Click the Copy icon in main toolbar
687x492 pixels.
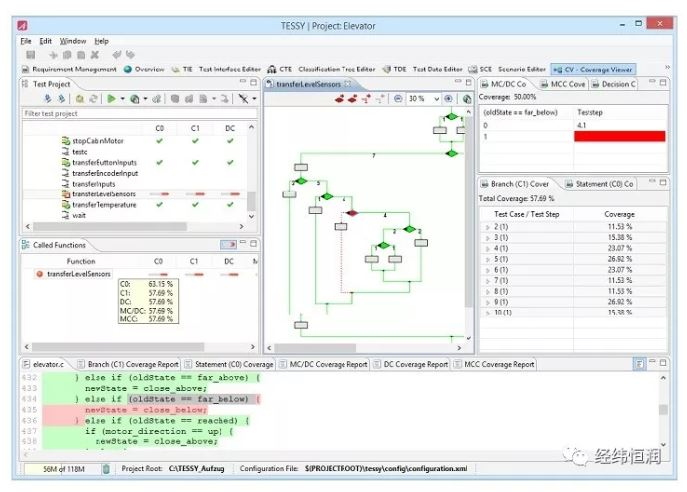[67, 55]
